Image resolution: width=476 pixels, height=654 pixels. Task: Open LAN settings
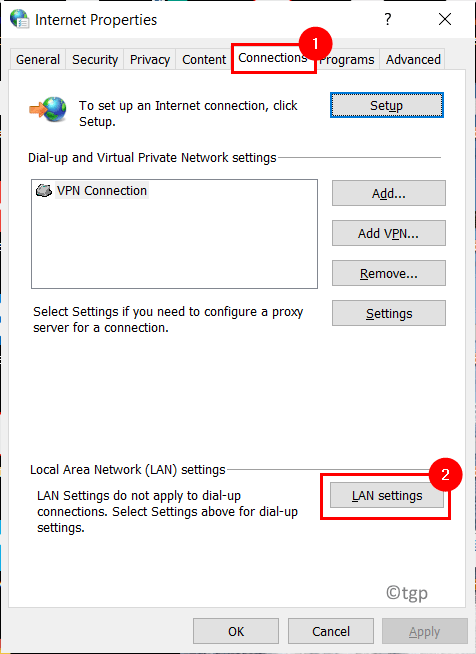pyautogui.click(x=387, y=496)
